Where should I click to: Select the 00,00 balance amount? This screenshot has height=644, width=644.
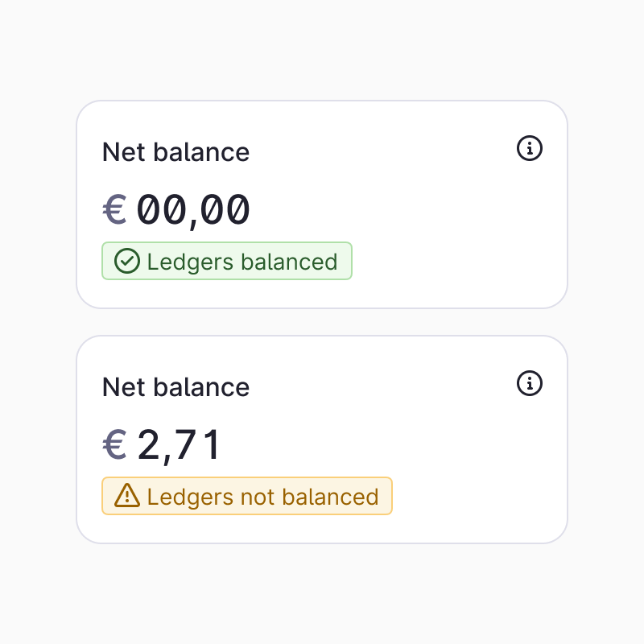(193, 209)
